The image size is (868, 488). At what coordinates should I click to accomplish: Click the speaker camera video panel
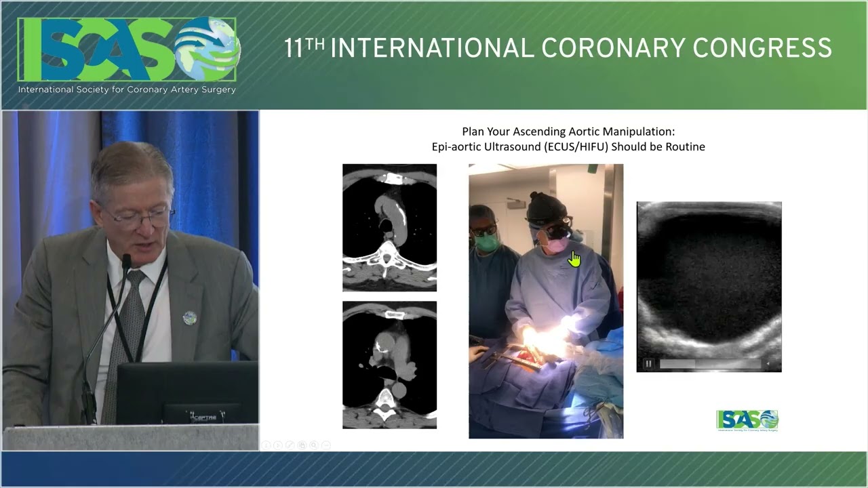click(x=130, y=280)
